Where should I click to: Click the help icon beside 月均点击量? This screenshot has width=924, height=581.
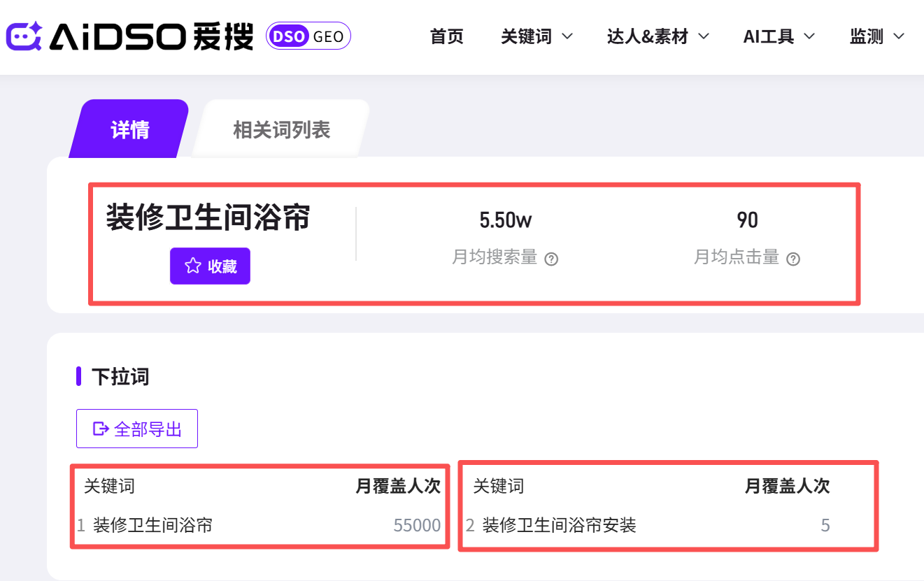(x=793, y=259)
